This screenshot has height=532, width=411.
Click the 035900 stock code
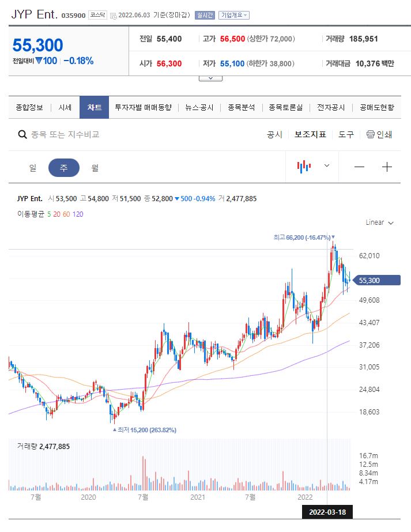[x=73, y=16]
